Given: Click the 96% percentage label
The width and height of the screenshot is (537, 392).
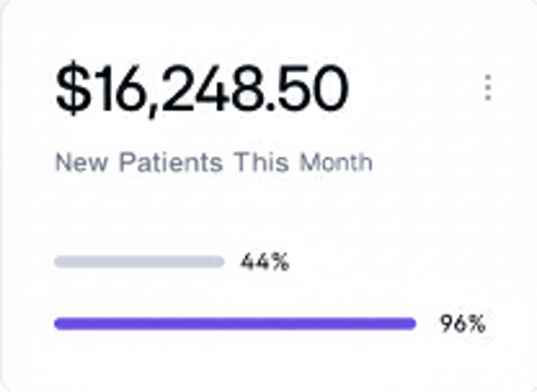Looking at the screenshot, I should pyautogui.click(x=463, y=324).
